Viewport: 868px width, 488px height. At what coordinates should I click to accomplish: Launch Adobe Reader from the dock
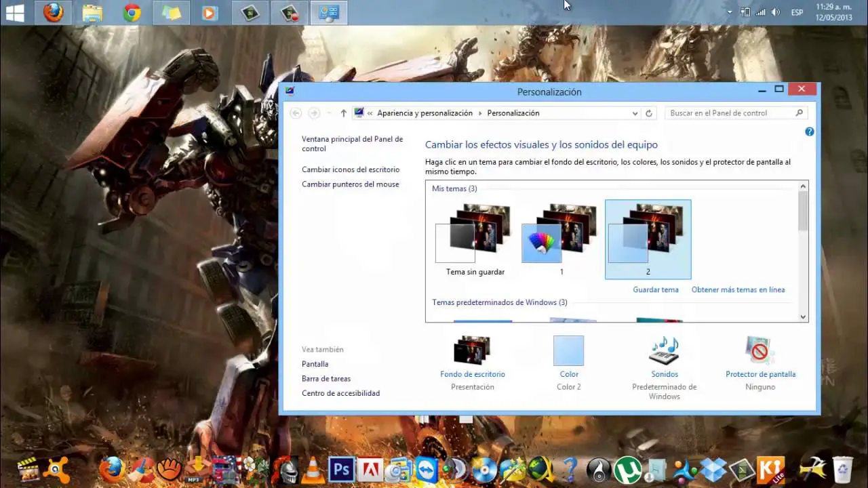(x=370, y=469)
